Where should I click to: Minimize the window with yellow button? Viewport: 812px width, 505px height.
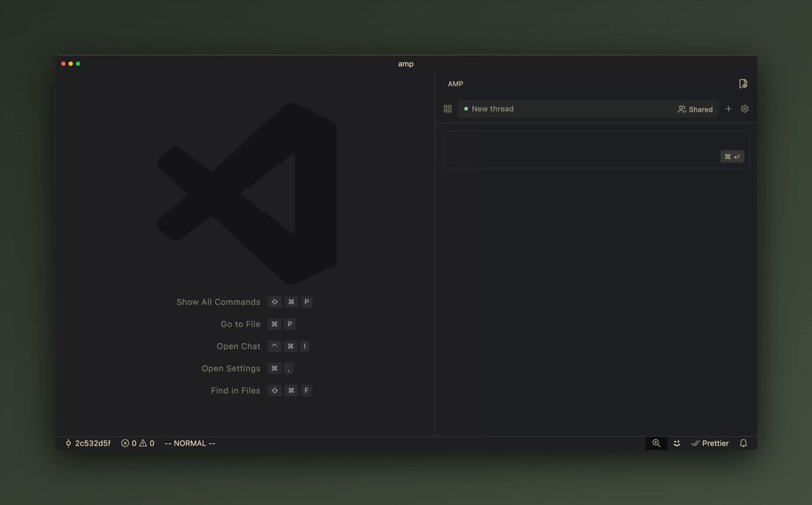point(70,64)
